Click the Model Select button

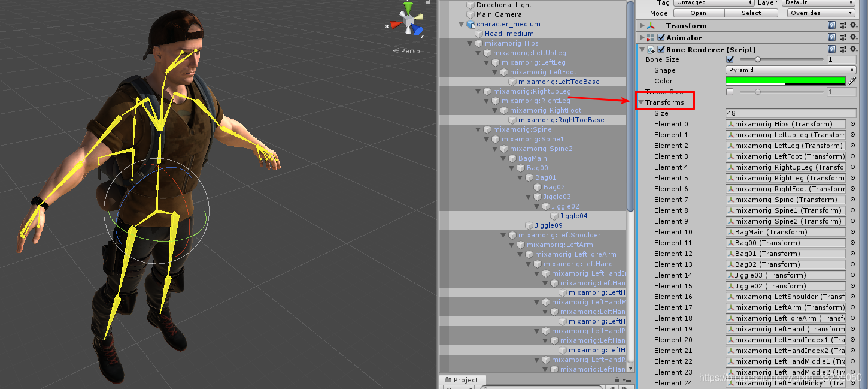coord(751,13)
